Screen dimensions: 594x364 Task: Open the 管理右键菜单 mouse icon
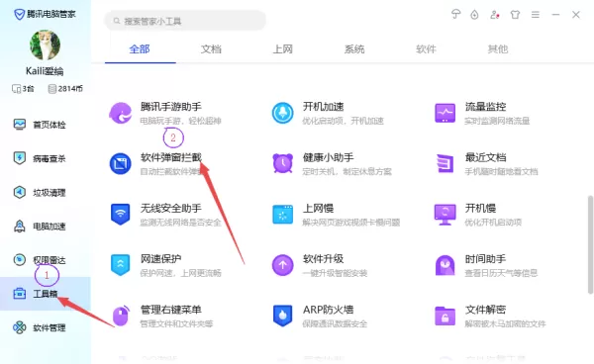coord(121,316)
